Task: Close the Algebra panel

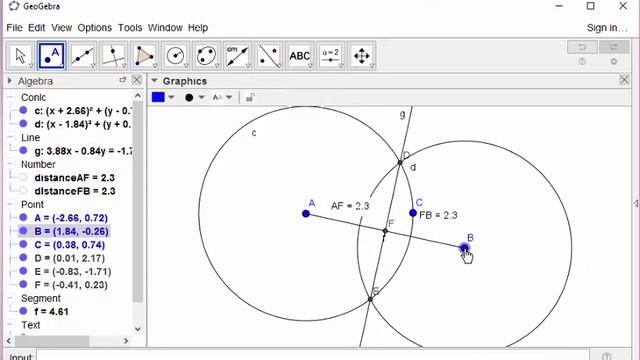Action: pyautogui.click(x=137, y=80)
